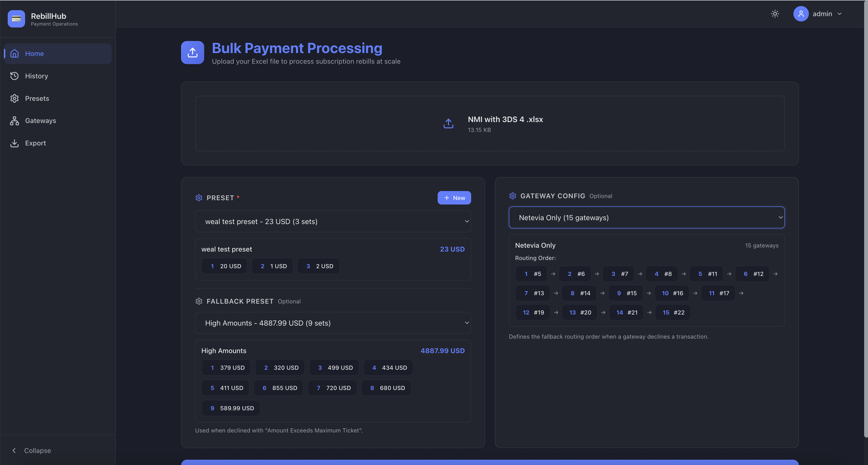Click the Export download icon

pos(14,143)
